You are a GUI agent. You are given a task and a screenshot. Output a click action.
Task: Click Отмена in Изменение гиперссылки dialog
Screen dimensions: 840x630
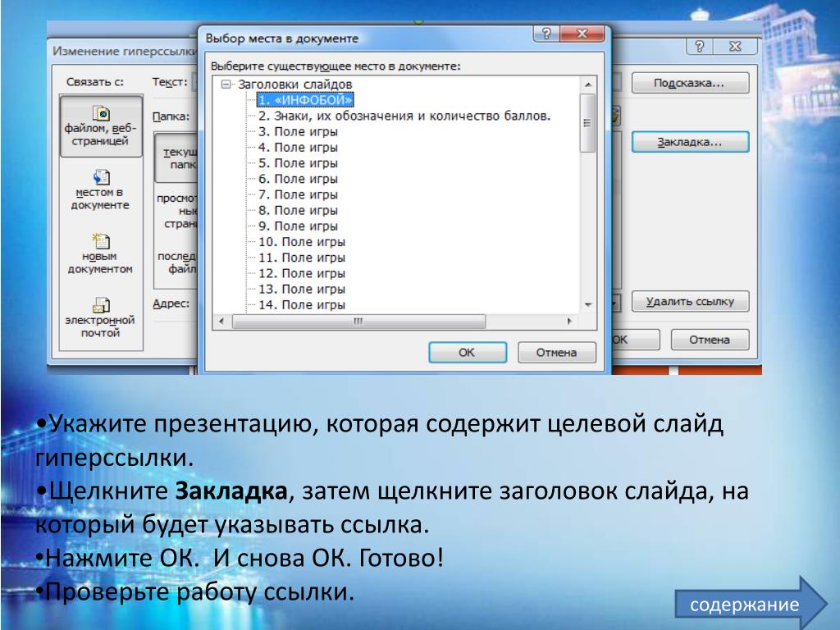[x=710, y=340]
